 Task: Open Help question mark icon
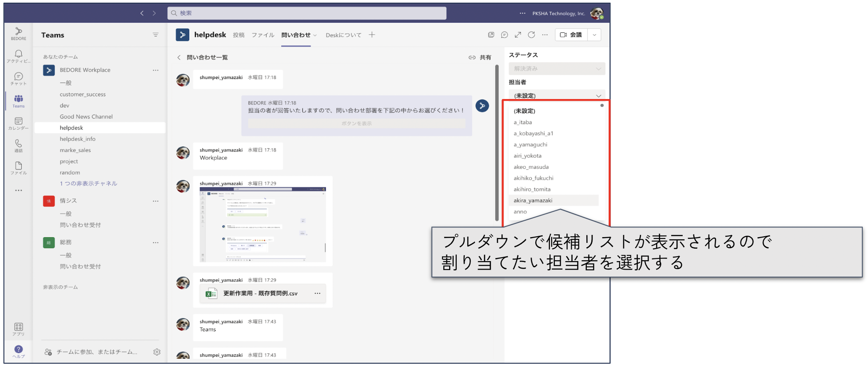[18, 351]
